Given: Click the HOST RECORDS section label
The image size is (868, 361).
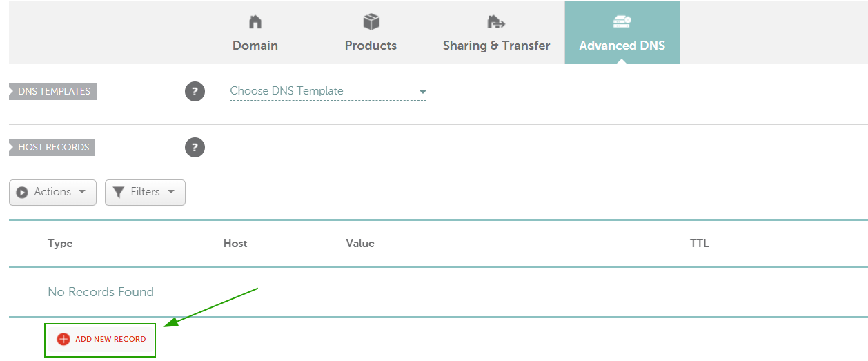Looking at the screenshot, I should point(52,147).
